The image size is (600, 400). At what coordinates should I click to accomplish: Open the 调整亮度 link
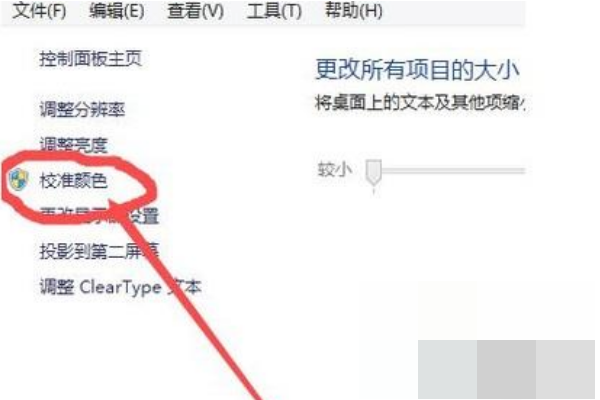(x=74, y=145)
